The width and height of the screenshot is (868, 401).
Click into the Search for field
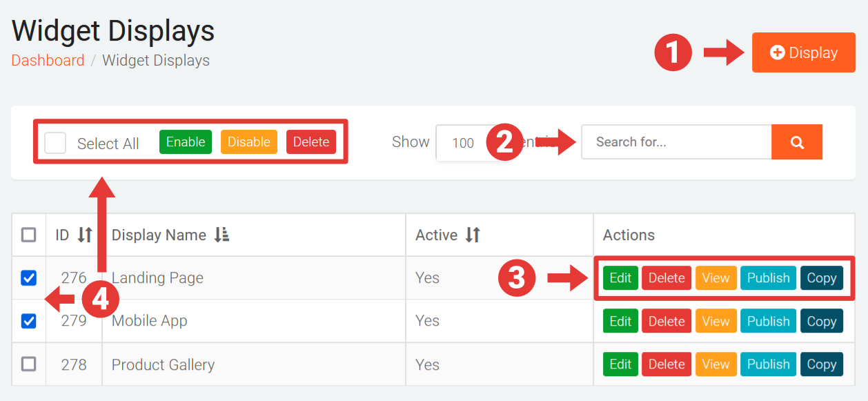point(676,142)
